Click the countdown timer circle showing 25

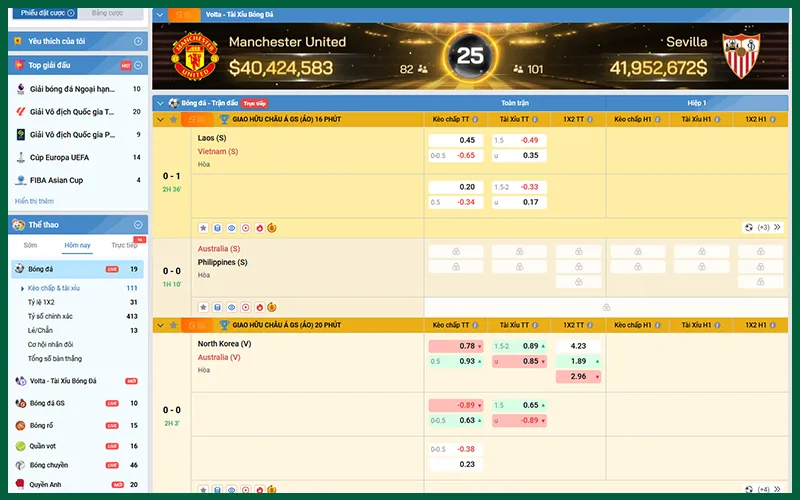click(470, 56)
